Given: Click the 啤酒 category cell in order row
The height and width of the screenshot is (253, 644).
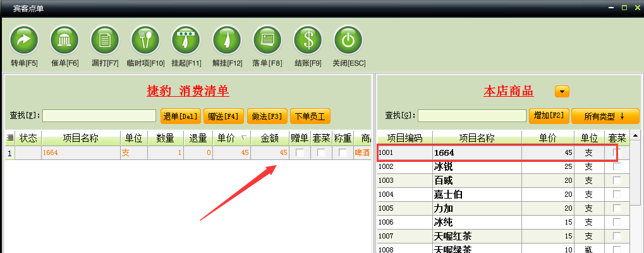Looking at the screenshot, I should (x=362, y=153).
